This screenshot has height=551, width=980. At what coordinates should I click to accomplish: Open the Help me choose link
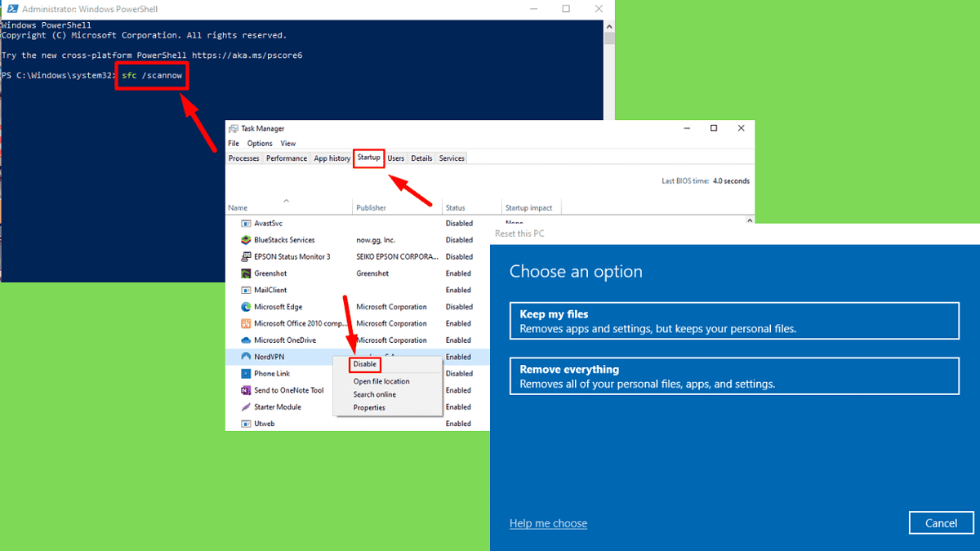pos(548,523)
